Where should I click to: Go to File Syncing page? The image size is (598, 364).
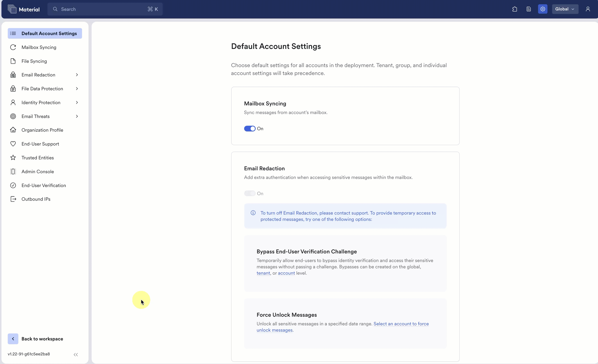pos(45,61)
